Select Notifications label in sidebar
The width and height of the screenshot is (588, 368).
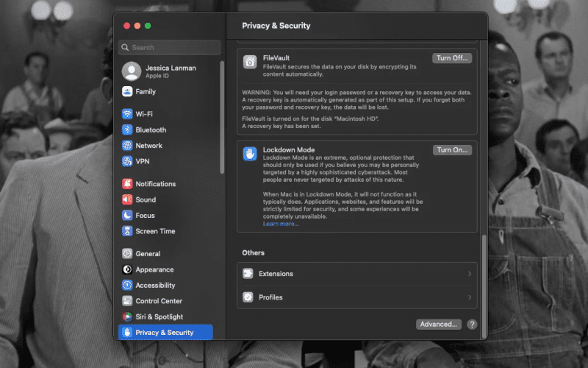coord(156,184)
